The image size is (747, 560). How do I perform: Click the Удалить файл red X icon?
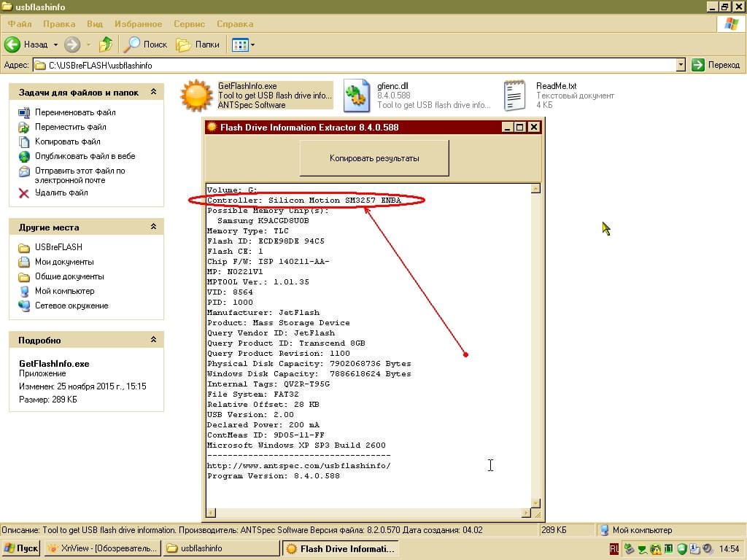[x=24, y=192]
